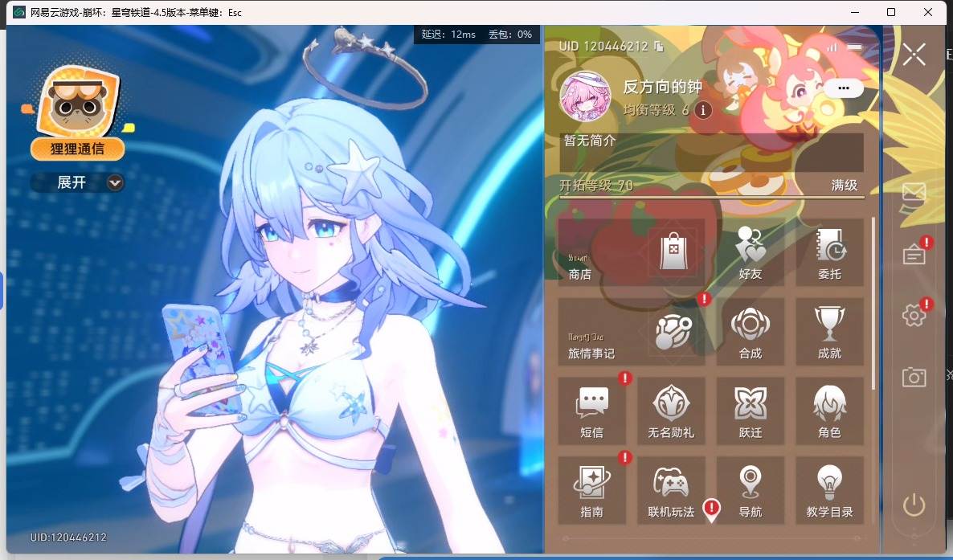Image resolution: width=953 pixels, height=560 pixels.
Task: Open the 指南 guide tile
Action: pos(591,490)
